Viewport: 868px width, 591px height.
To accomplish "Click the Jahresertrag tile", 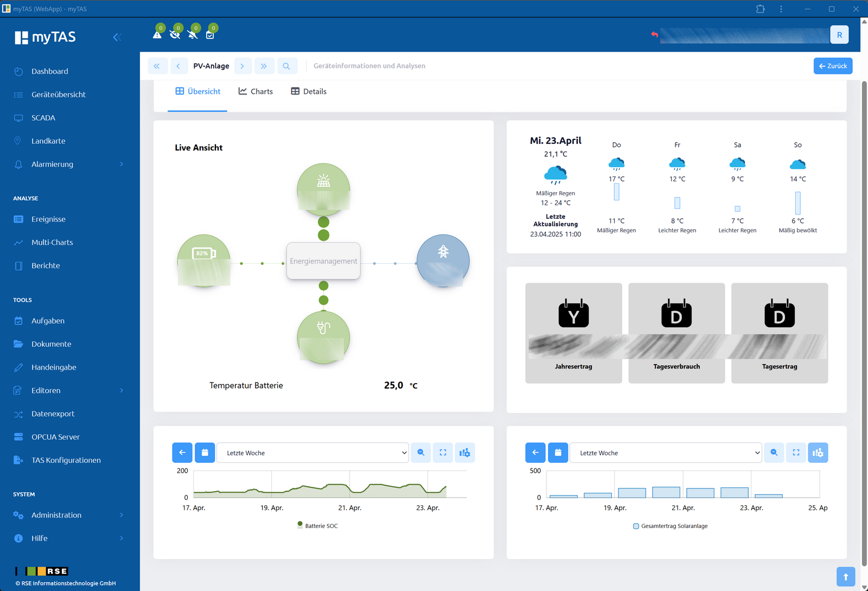I will tap(573, 333).
